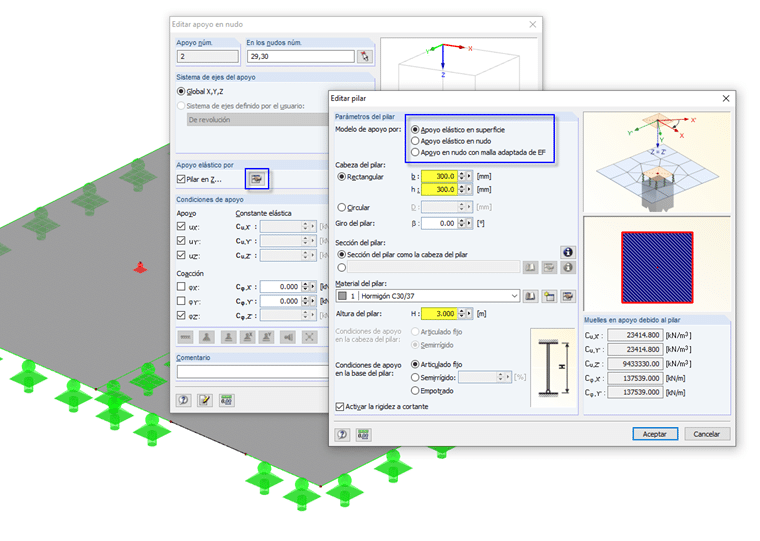The image size is (760, 541).
Task: Open help icon in Editar pilar dialog
Action: (342, 434)
